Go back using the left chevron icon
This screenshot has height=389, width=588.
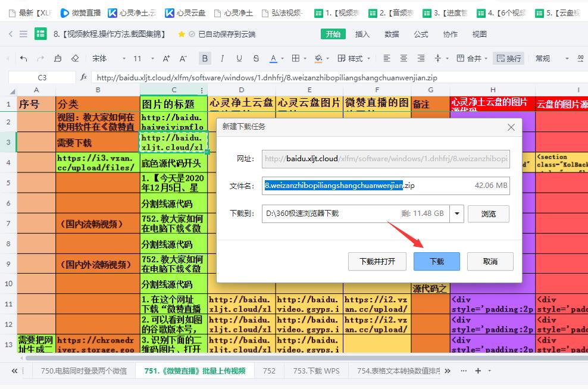coord(11,34)
